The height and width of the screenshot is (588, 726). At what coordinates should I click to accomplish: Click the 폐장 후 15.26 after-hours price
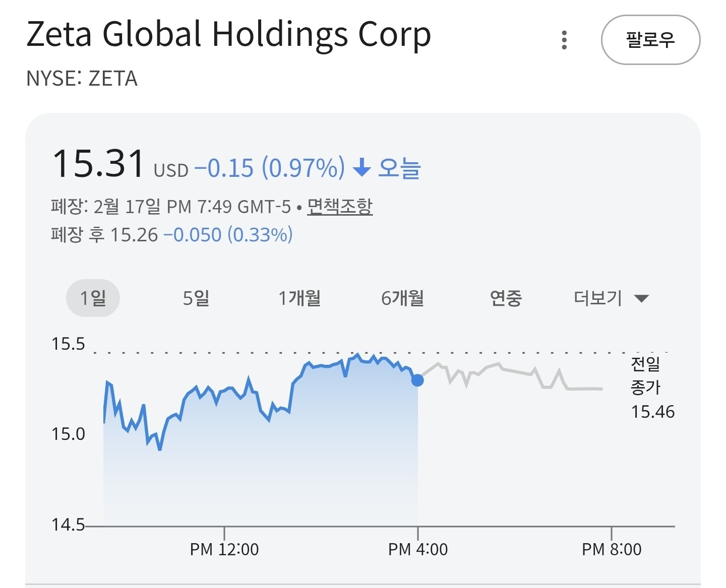pyautogui.click(x=134, y=235)
